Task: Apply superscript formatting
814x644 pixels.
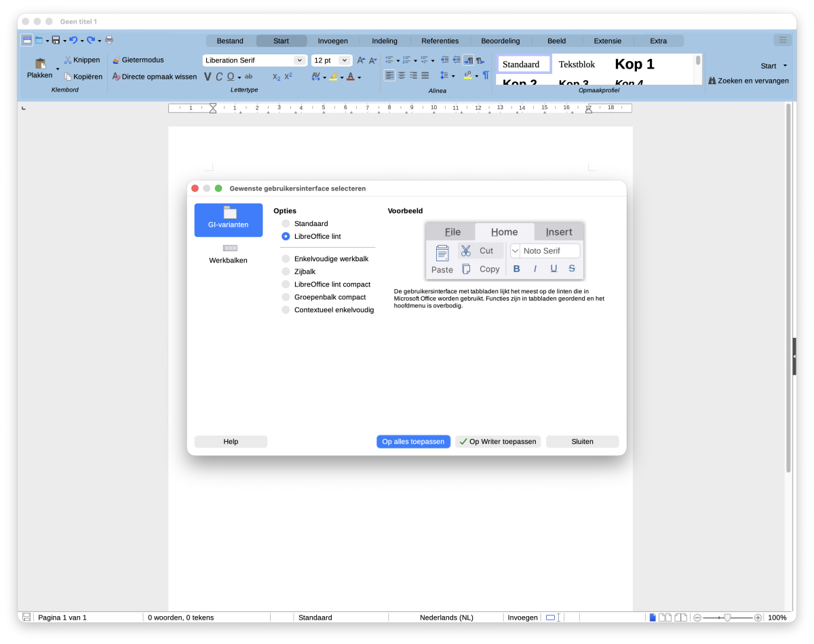Action: tap(288, 77)
